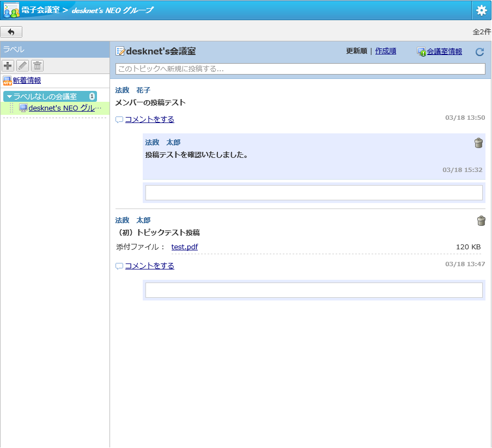This screenshot has height=448, width=492.
Task: Click the 120 KB file size
Action: (x=468, y=247)
